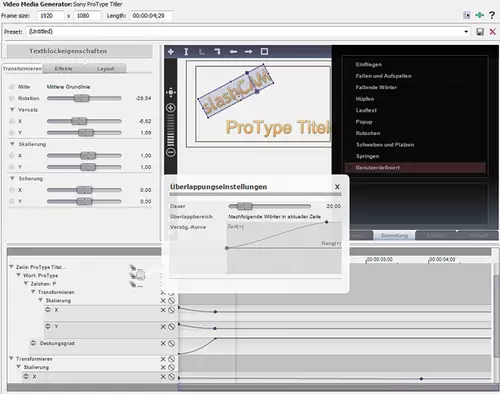
Task: Switch to the Effekte tab in properties
Action: click(63, 69)
